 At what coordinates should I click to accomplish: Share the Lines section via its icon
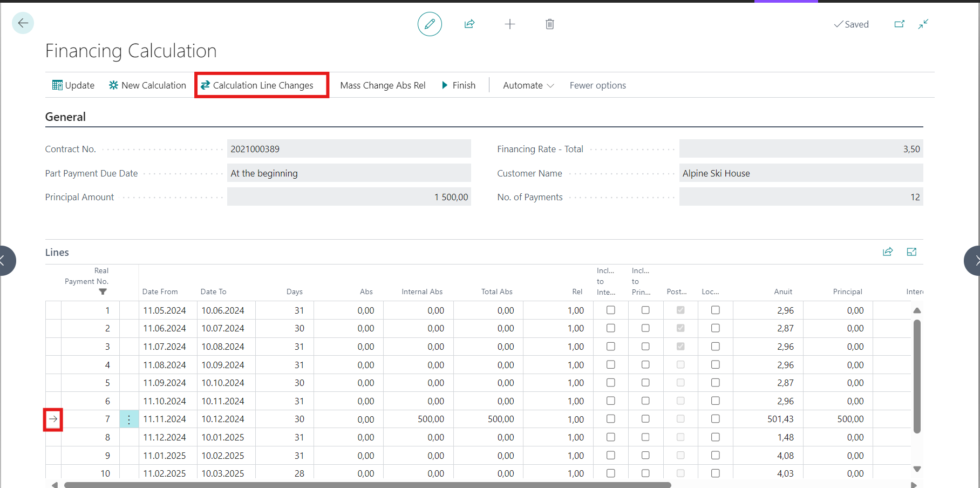[x=888, y=252]
